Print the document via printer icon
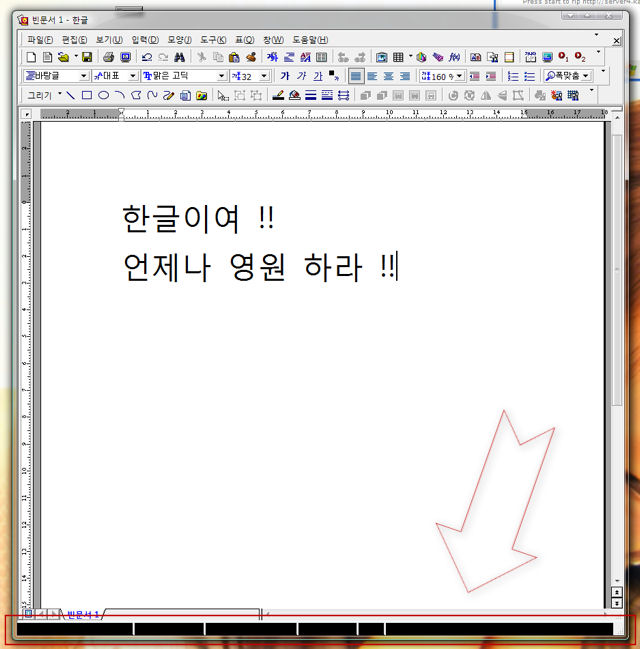The height and width of the screenshot is (649, 640). tap(108, 57)
